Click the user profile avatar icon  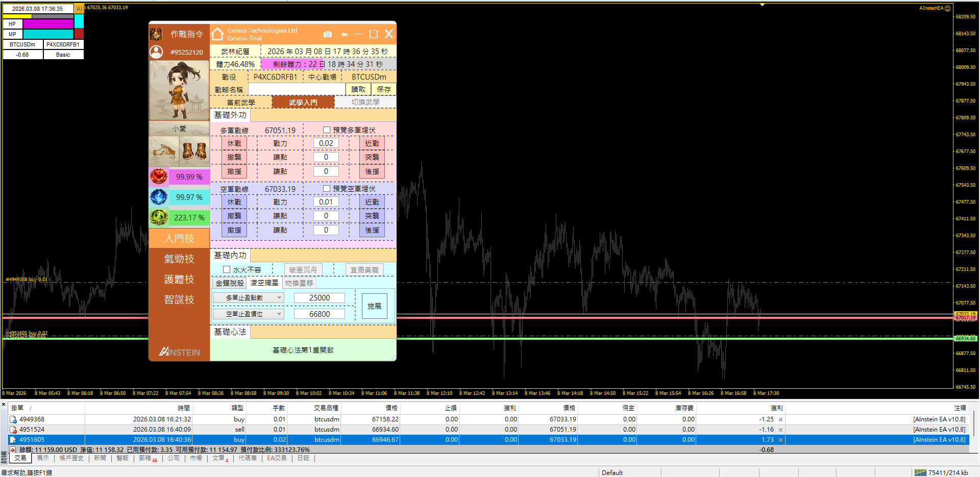[x=156, y=52]
